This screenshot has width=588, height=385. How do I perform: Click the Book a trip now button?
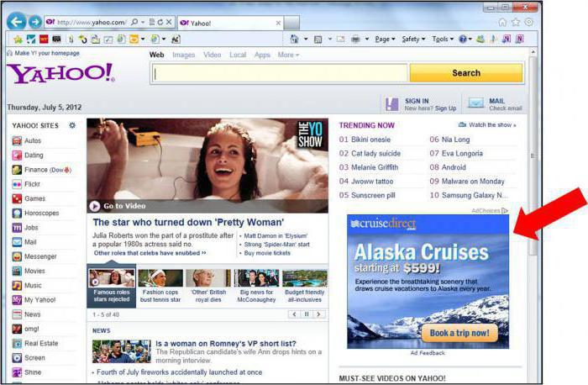coord(459,333)
